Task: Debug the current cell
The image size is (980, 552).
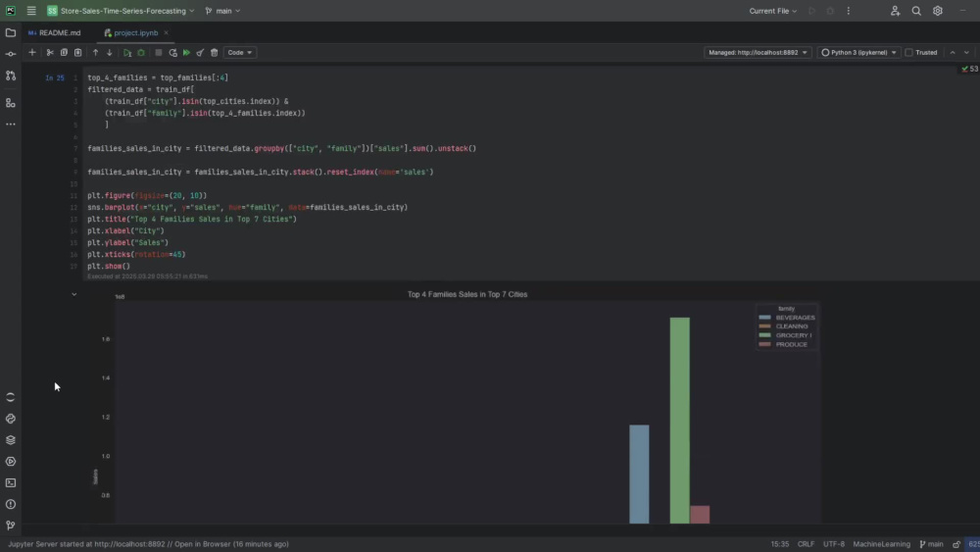Action: pyautogui.click(x=141, y=53)
